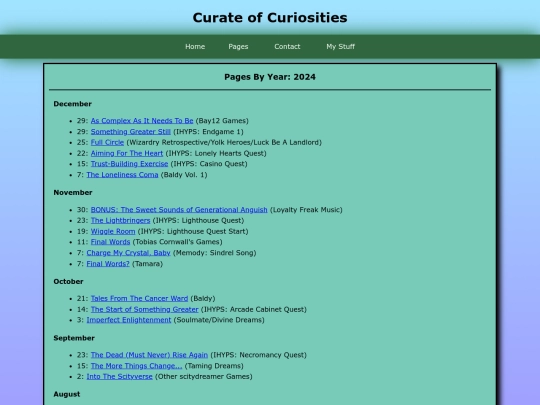Click the October month heading
The image size is (540, 405).
69,281
